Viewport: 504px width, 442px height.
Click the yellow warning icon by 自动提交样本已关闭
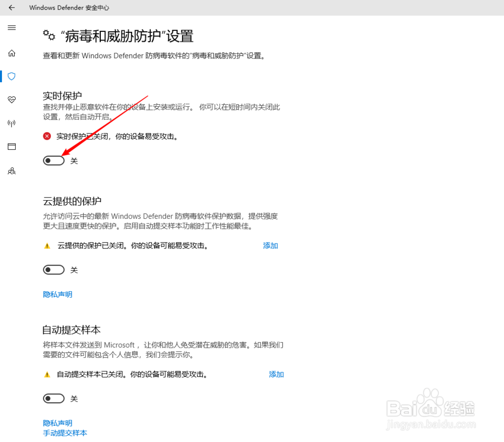[47, 374]
